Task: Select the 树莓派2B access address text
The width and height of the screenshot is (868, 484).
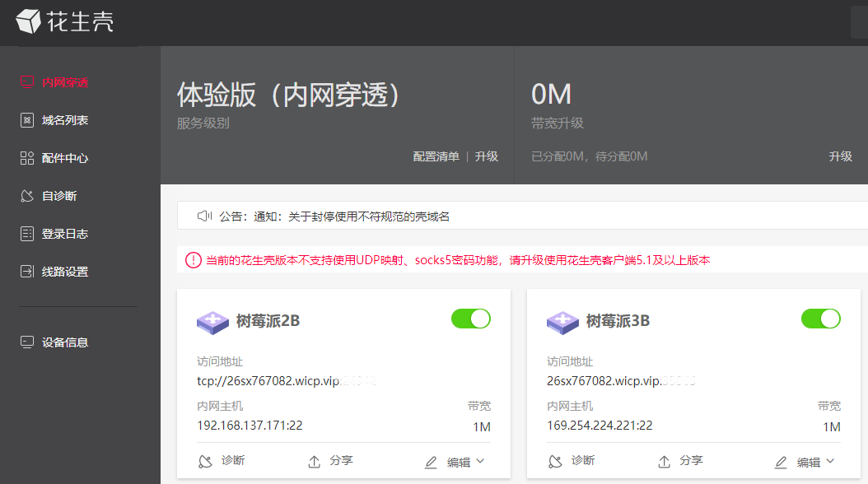Action: point(287,381)
